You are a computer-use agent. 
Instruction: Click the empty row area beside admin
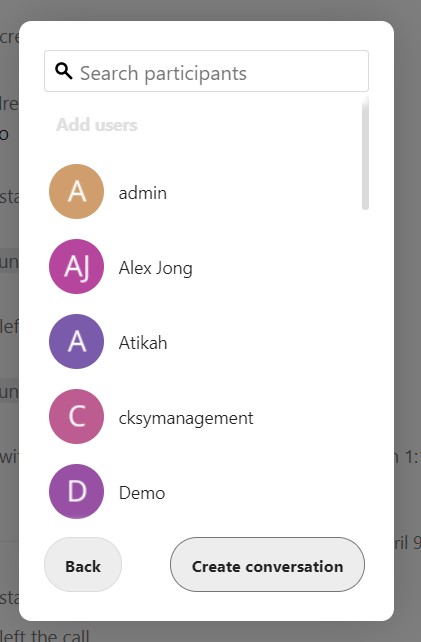click(262, 192)
